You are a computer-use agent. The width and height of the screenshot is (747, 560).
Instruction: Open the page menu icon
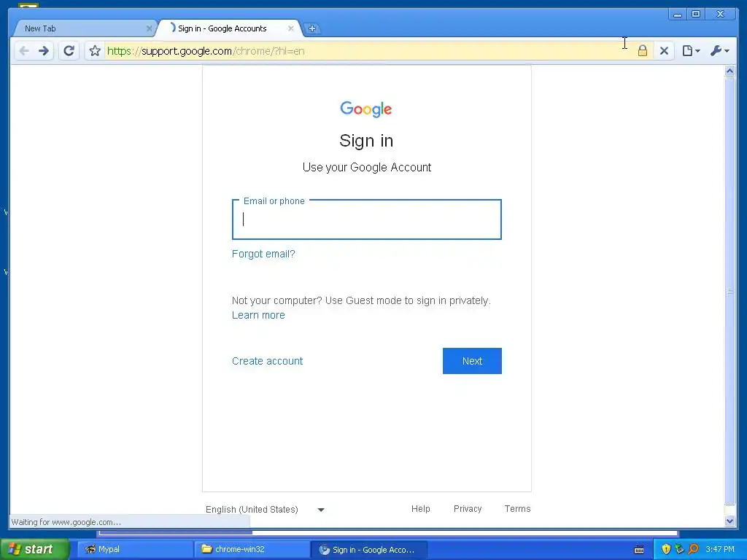(x=691, y=51)
